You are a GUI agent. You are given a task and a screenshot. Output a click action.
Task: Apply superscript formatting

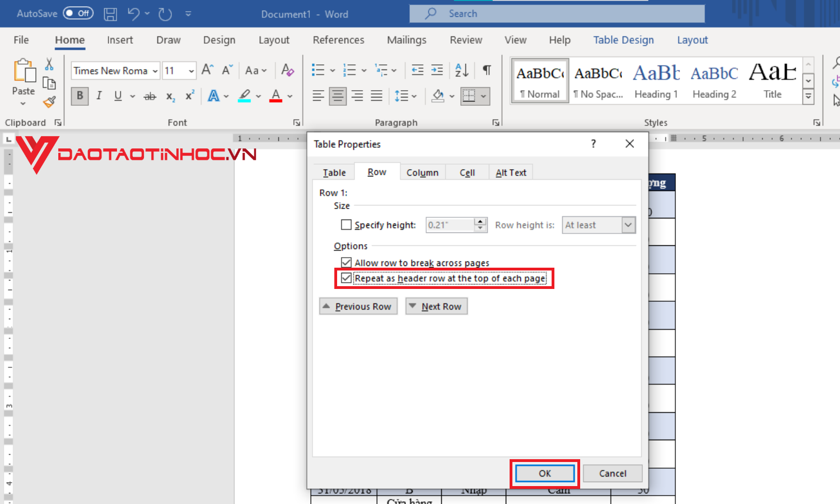190,96
